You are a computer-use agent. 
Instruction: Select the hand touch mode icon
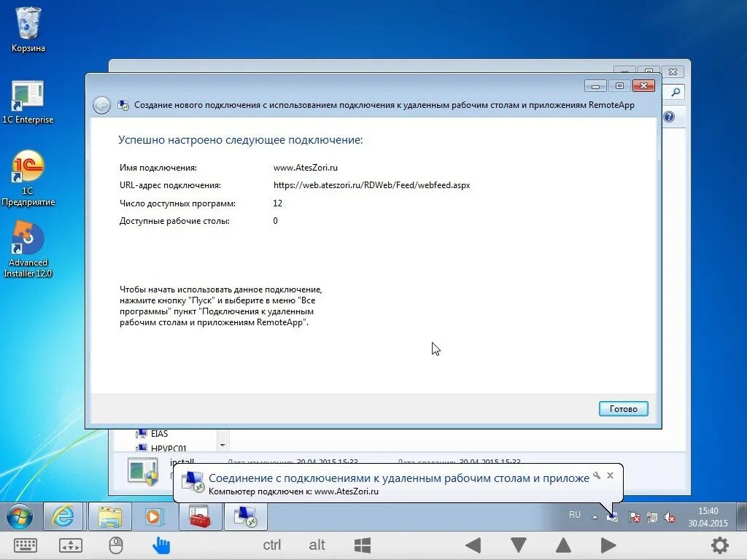(x=161, y=545)
